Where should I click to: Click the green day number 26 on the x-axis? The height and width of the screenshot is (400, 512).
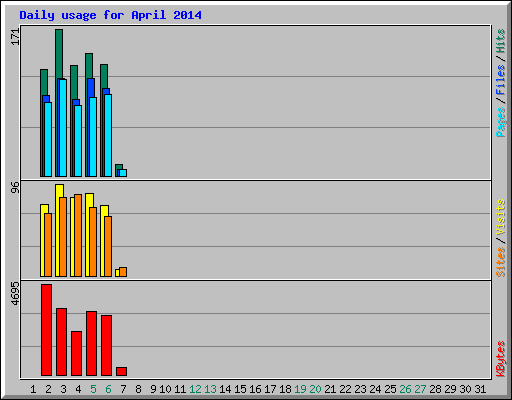click(x=405, y=389)
